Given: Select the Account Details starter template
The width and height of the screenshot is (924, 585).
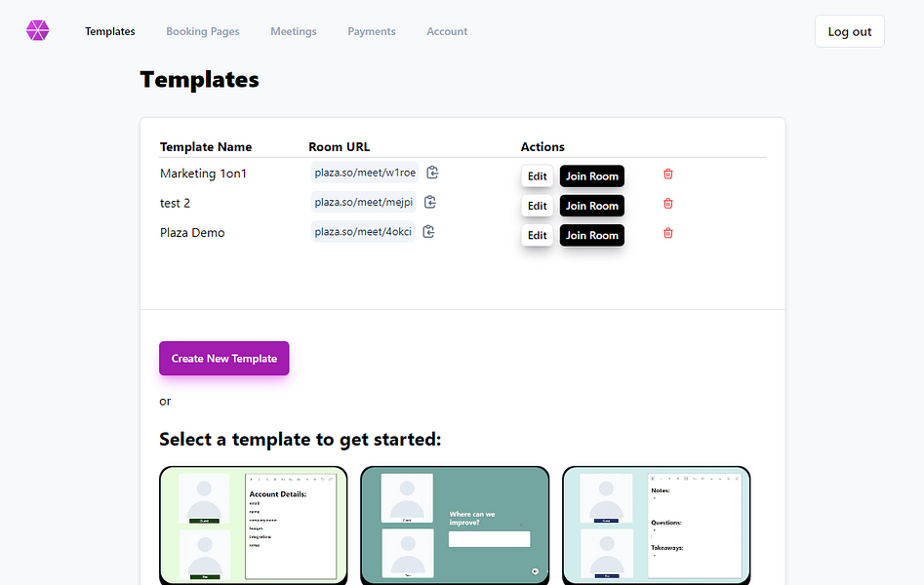Looking at the screenshot, I should (254, 525).
